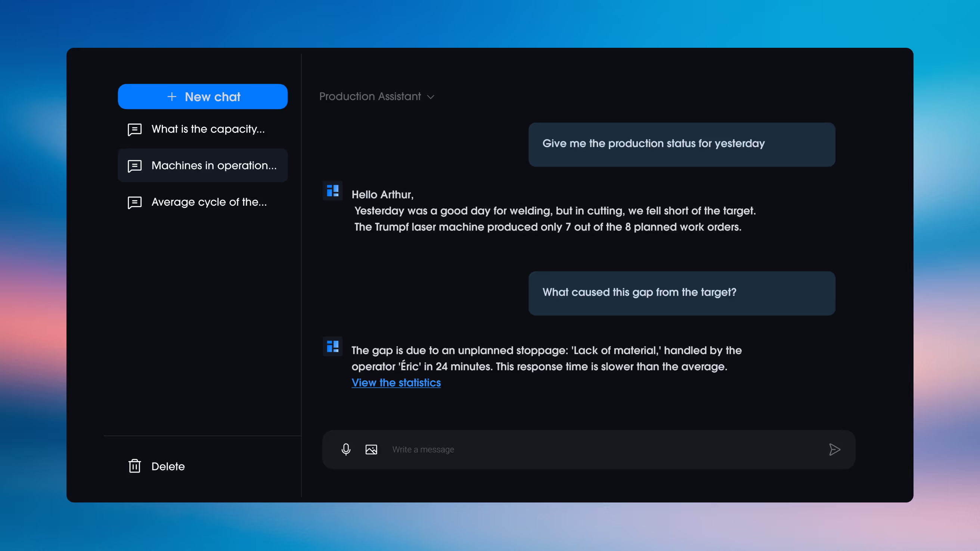The width and height of the screenshot is (980, 551).
Task: Click the image attachment icon
Action: click(371, 449)
